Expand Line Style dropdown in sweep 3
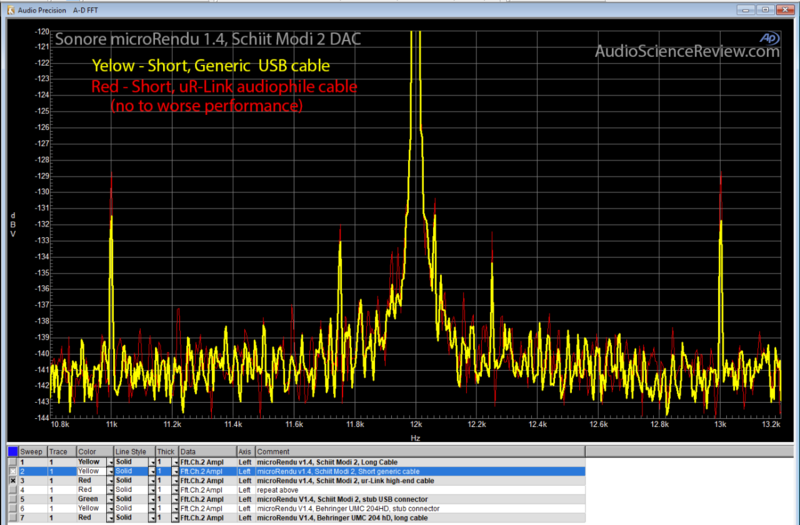The height and width of the screenshot is (525, 800). (151, 481)
